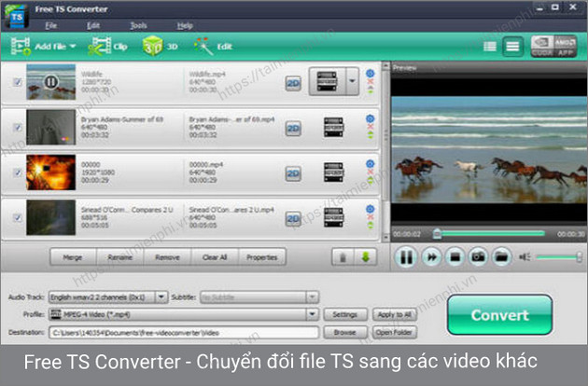Click the Sinead O'Connor row format icon
The width and height of the screenshot is (588, 386).
(333, 217)
